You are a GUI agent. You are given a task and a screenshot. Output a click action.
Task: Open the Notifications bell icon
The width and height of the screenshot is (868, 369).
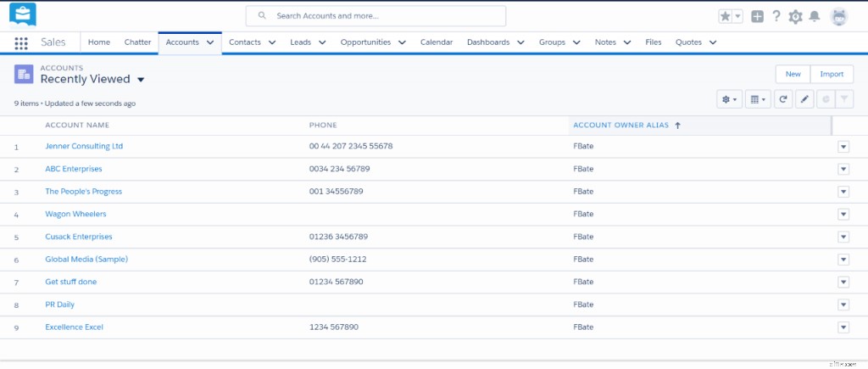tap(815, 17)
